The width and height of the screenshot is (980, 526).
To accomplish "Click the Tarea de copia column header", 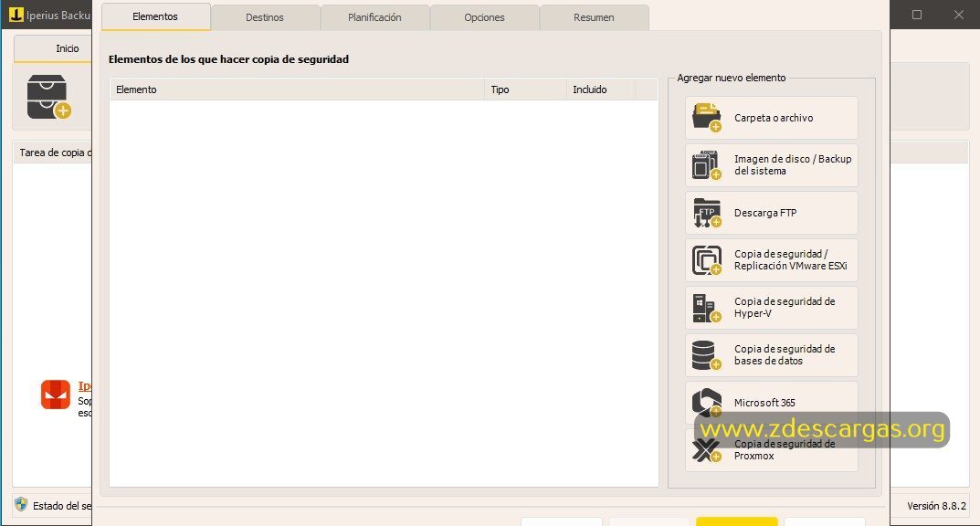I will pyautogui.click(x=55, y=153).
